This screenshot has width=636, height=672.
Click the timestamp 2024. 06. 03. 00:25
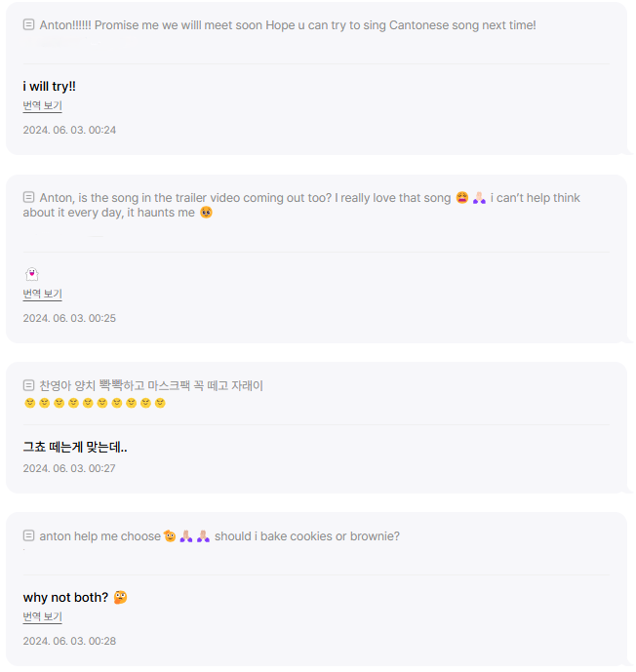(69, 318)
